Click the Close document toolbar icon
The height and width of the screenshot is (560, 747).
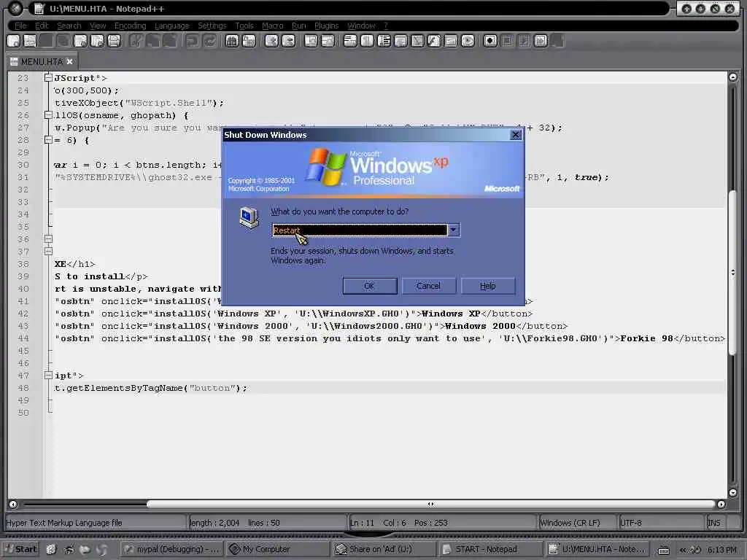[x=80, y=41]
